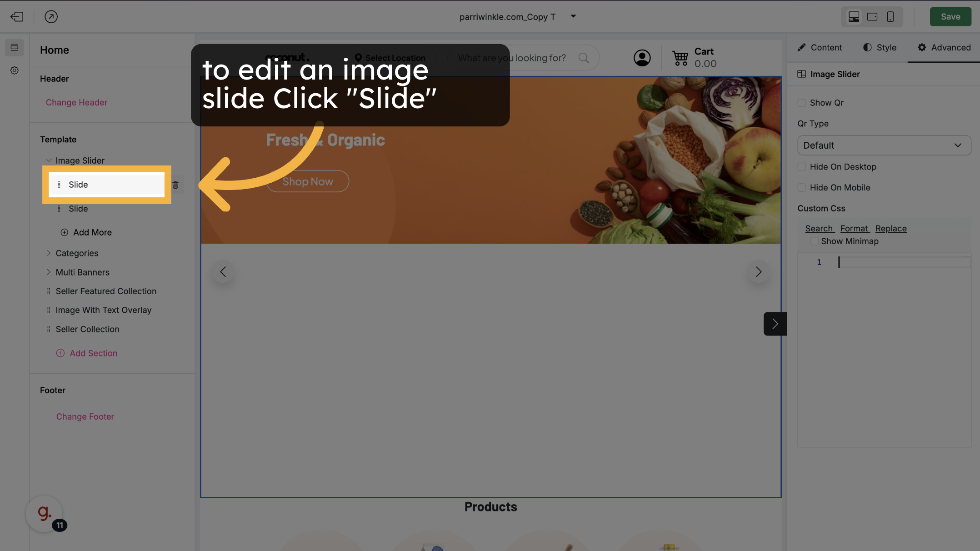The width and height of the screenshot is (980, 551).
Task: Switch to desktop preview icon
Action: [x=854, y=17]
